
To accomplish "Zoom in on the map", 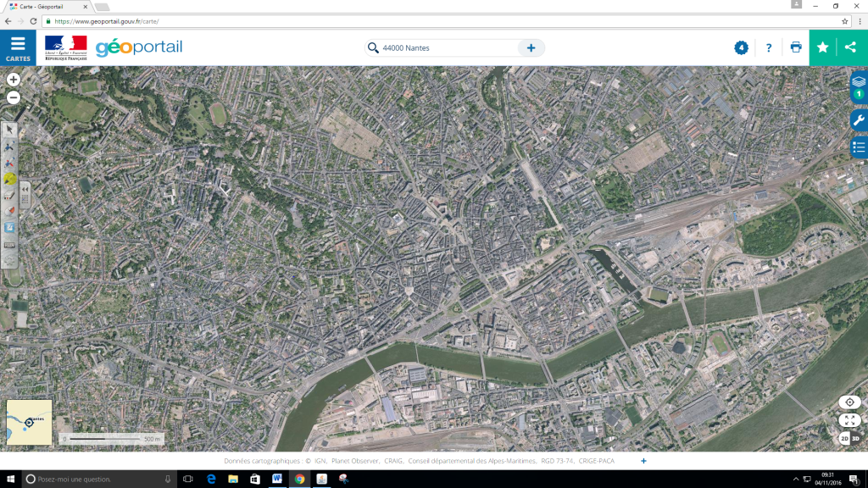I will coord(14,80).
